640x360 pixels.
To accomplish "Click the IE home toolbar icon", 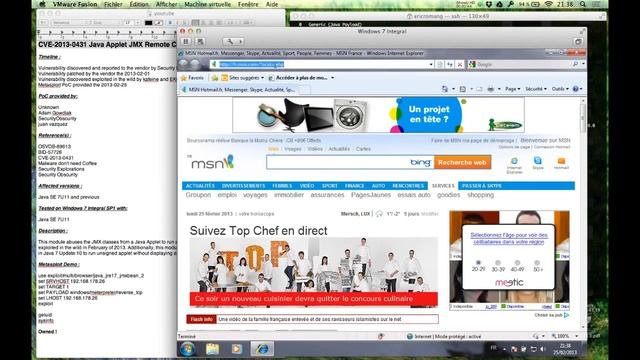I will [444, 89].
